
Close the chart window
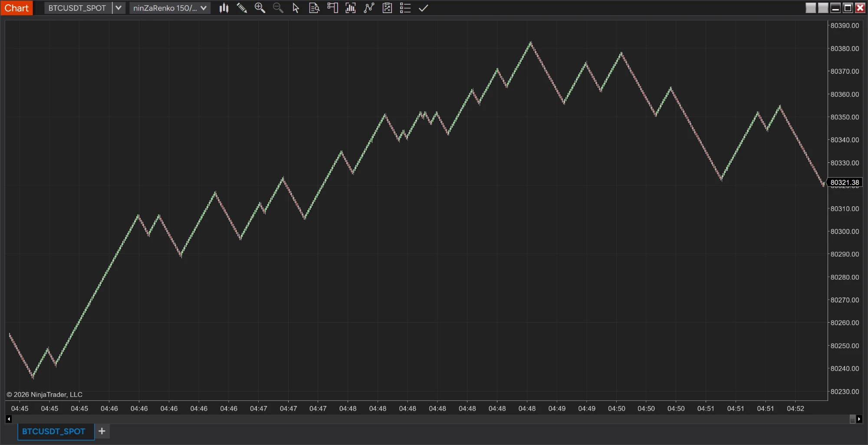click(860, 8)
